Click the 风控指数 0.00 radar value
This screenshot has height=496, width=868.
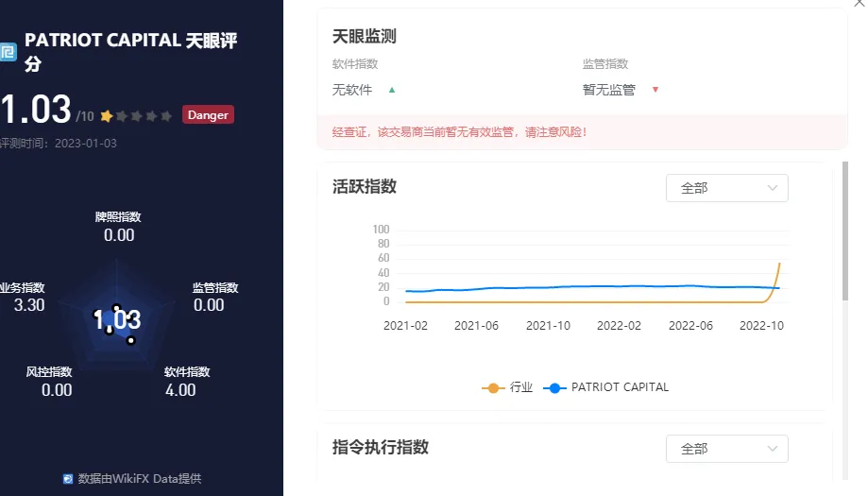tap(57, 390)
